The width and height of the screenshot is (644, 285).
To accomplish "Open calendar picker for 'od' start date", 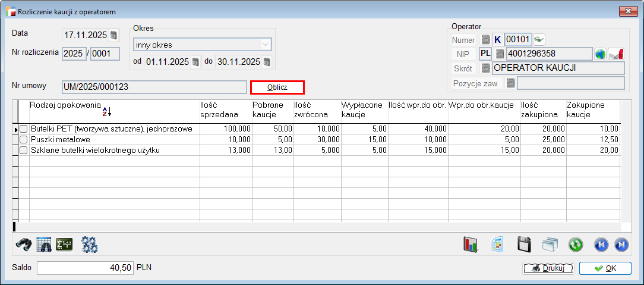I will click(x=196, y=62).
